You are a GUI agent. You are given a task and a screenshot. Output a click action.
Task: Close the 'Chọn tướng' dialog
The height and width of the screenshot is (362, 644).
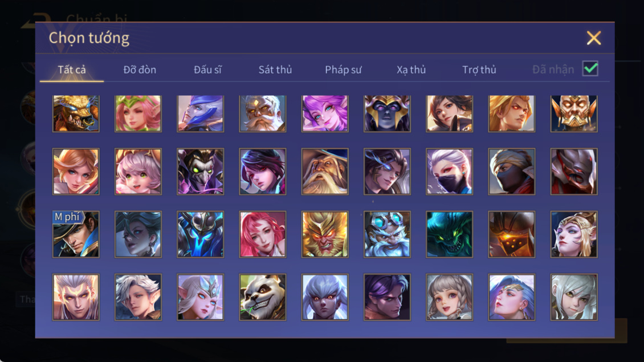[x=593, y=38]
